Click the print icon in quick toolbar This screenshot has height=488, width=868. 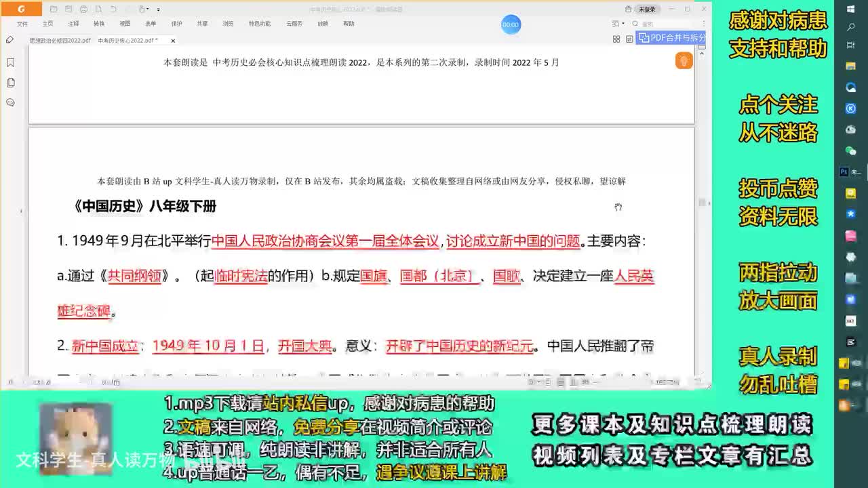click(x=83, y=9)
